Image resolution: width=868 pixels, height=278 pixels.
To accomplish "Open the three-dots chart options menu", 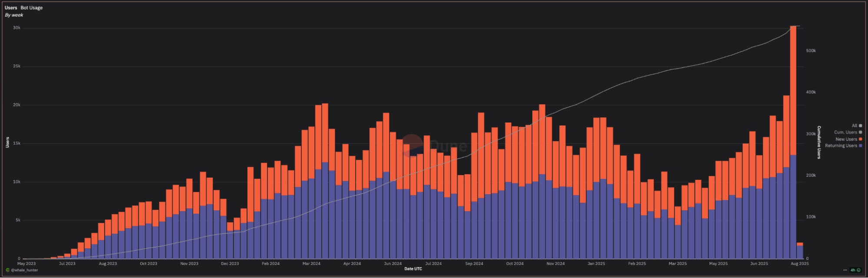I will tap(845, 270).
